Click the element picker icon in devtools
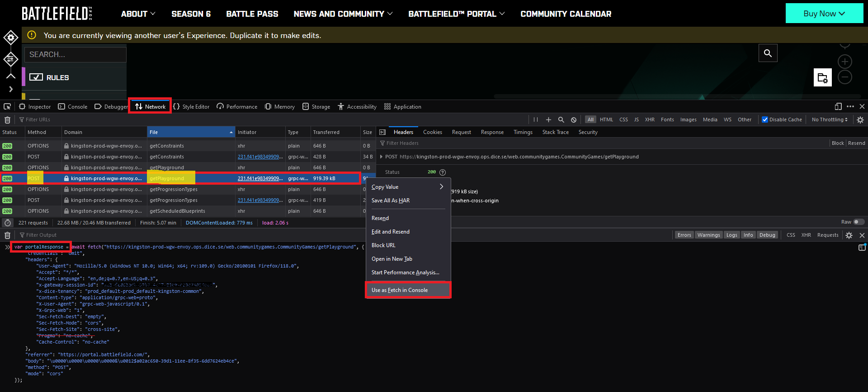This screenshot has width=868, height=392. point(7,107)
